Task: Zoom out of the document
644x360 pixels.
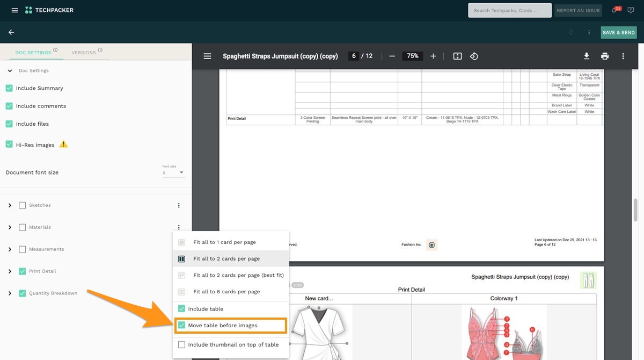Action: (x=392, y=56)
